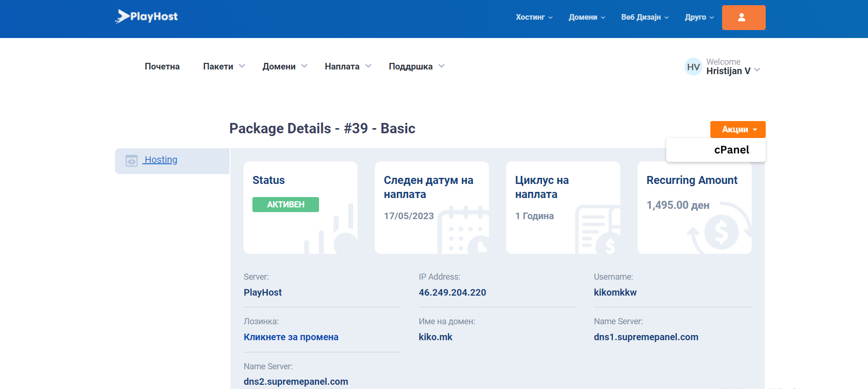Expand the top bar Домени menu
This screenshot has height=389, width=868.
point(587,17)
